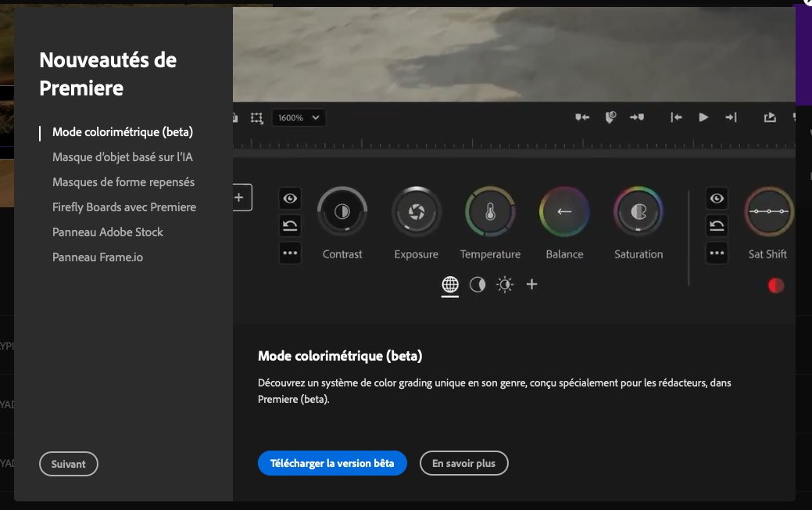Image resolution: width=812 pixels, height=510 pixels.
Task: Click the Mode colorimétrique (beta) heading
Action: [x=340, y=356]
